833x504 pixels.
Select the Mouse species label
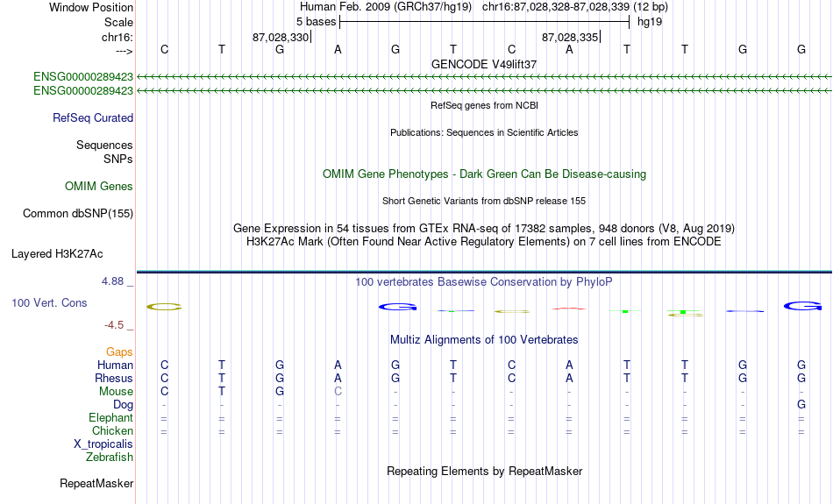(116, 392)
